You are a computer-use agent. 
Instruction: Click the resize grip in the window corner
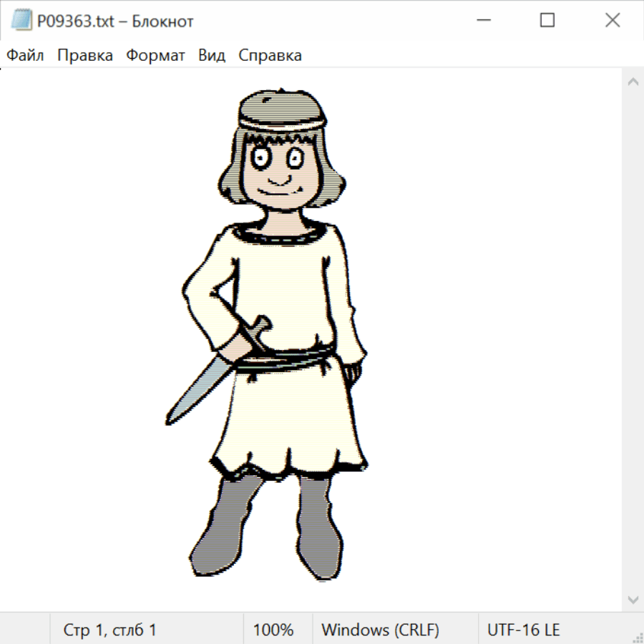tap(638, 638)
